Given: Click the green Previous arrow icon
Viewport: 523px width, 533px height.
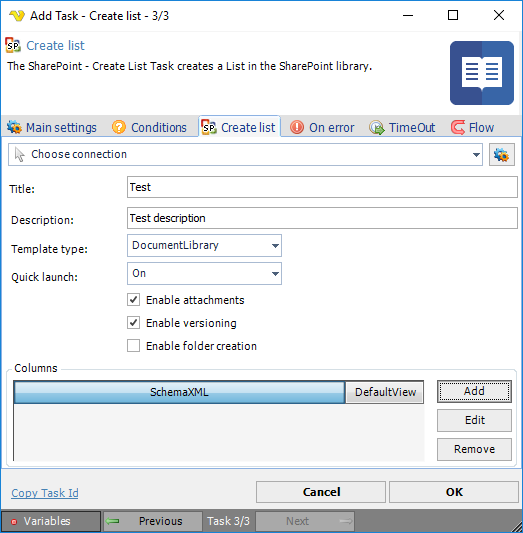Looking at the screenshot, I should coord(112,521).
